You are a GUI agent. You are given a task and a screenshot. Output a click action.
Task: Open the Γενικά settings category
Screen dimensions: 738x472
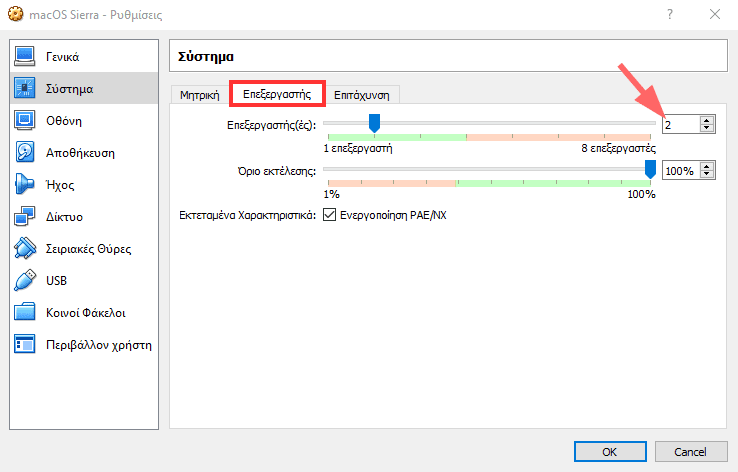pos(63,57)
